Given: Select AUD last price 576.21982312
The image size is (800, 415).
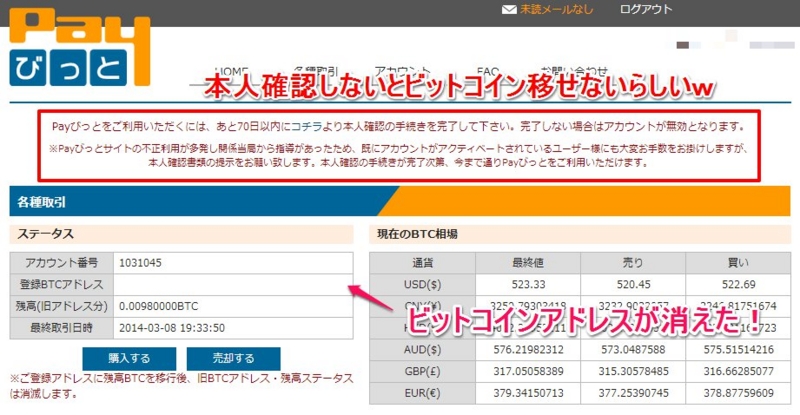Looking at the screenshot, I should (x=528, y=350).
